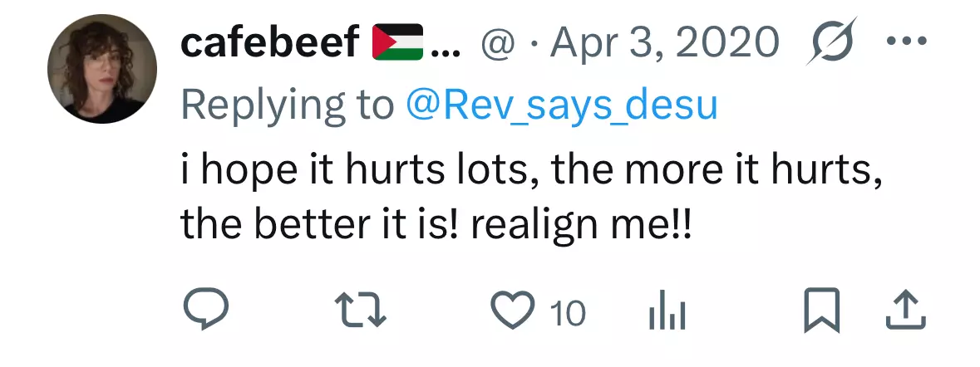Visit the cafebeef display name profile
The image size is (980, 367).
(x=270, y=42)
